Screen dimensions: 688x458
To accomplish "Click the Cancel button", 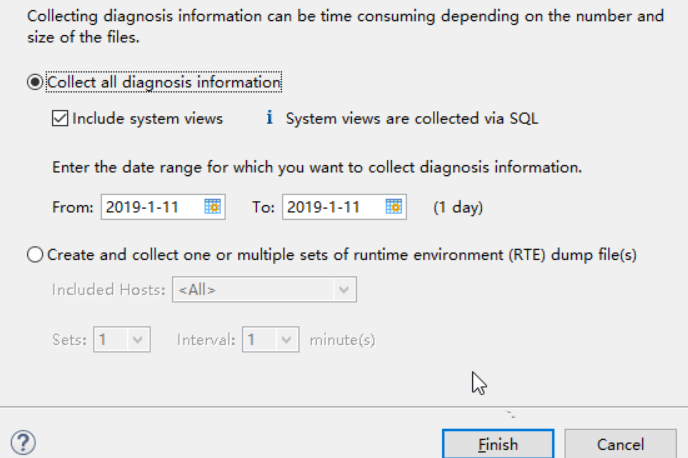I will coord(620,444).
